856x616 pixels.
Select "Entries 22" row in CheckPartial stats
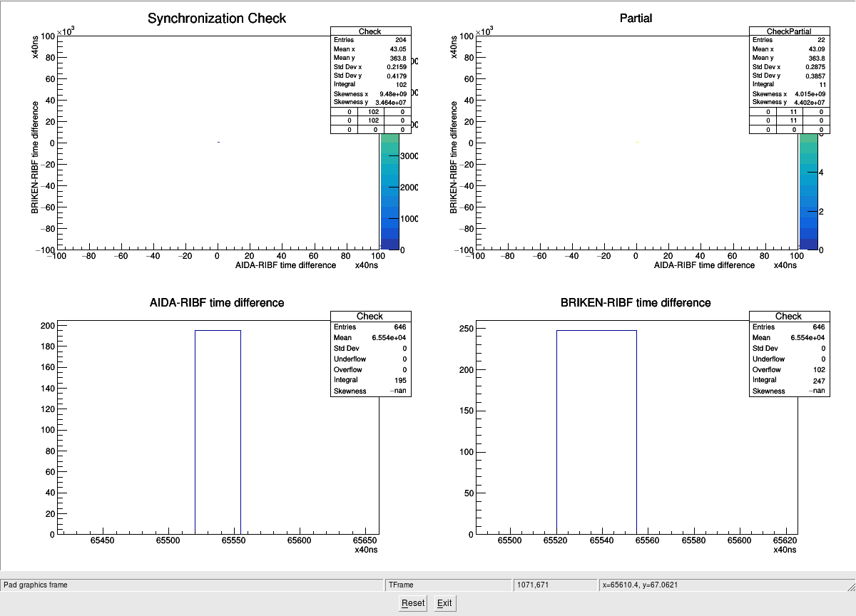(x=789, y=40)
